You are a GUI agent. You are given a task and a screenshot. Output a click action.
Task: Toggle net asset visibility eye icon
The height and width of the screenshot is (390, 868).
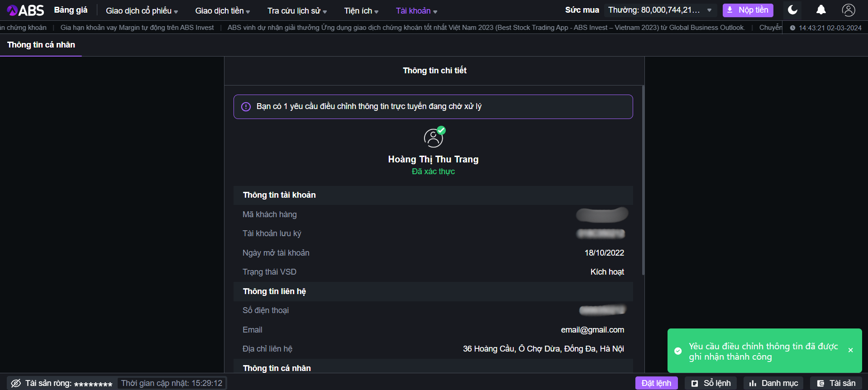coord(16,383)
